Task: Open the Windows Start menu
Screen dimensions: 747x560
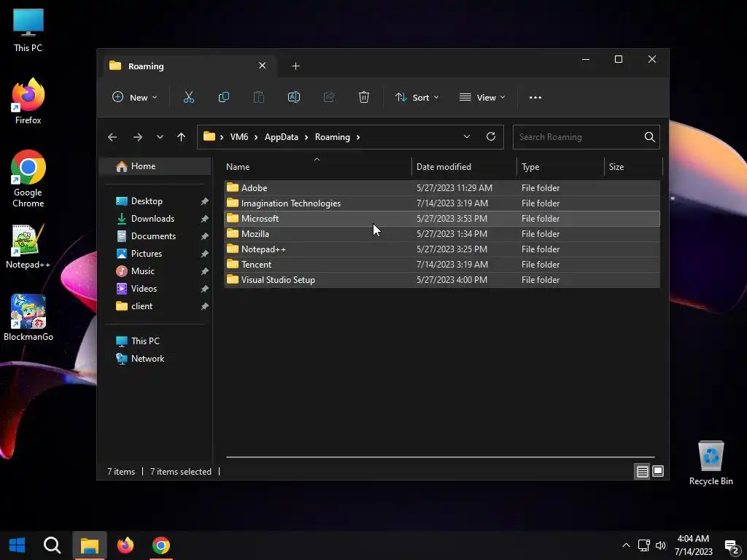Action: [x=18, y=545]
